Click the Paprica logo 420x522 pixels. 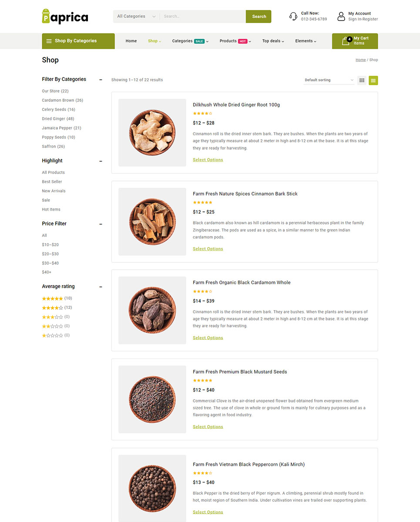65,17
